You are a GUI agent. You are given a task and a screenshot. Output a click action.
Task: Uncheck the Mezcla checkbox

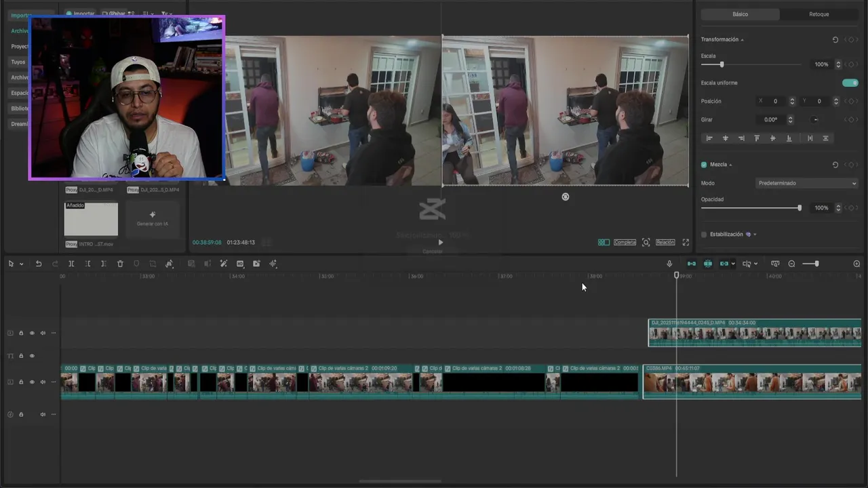coord(704,165)
